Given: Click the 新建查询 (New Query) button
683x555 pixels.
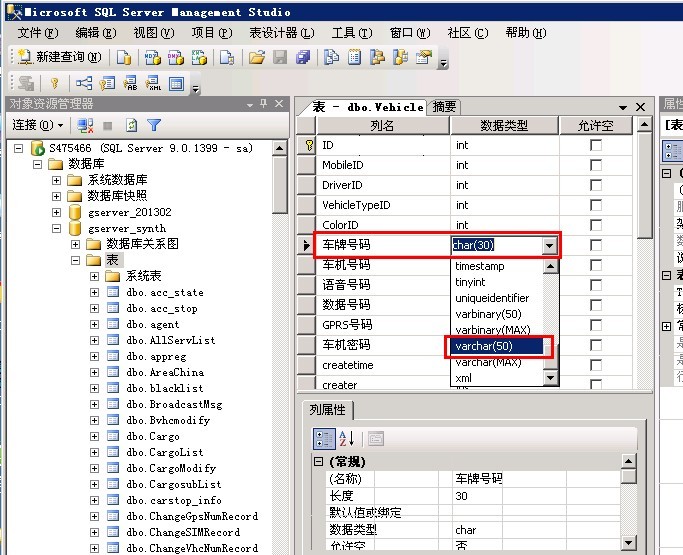Looking at the screenshot, I should click(x=58, y=57).
